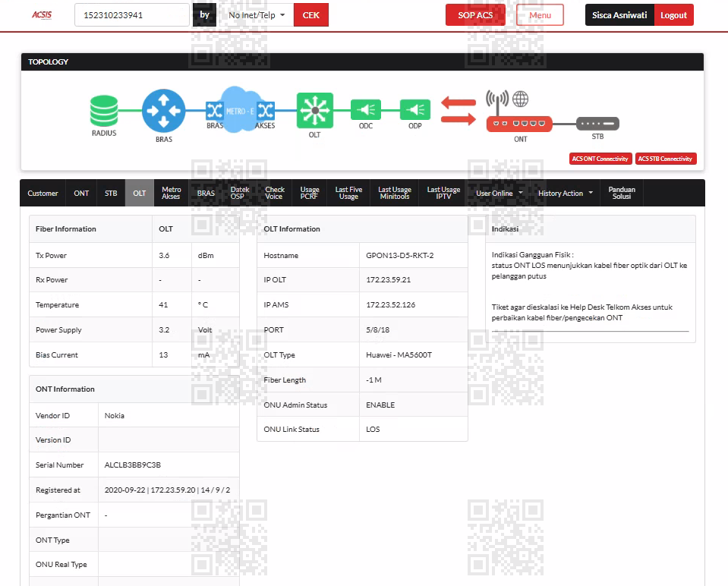Select Fiber Length value -1 M
The height and width of the screenshot is (586, 728).
coord(373,380)
